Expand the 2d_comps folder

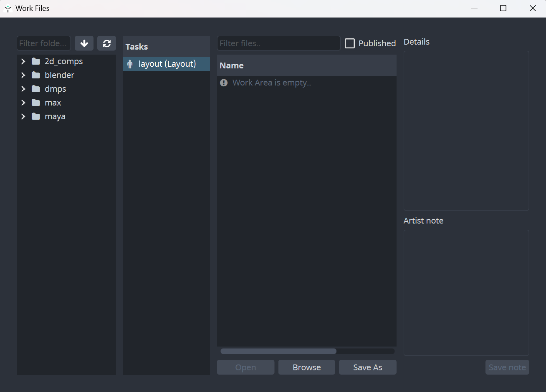23,61
